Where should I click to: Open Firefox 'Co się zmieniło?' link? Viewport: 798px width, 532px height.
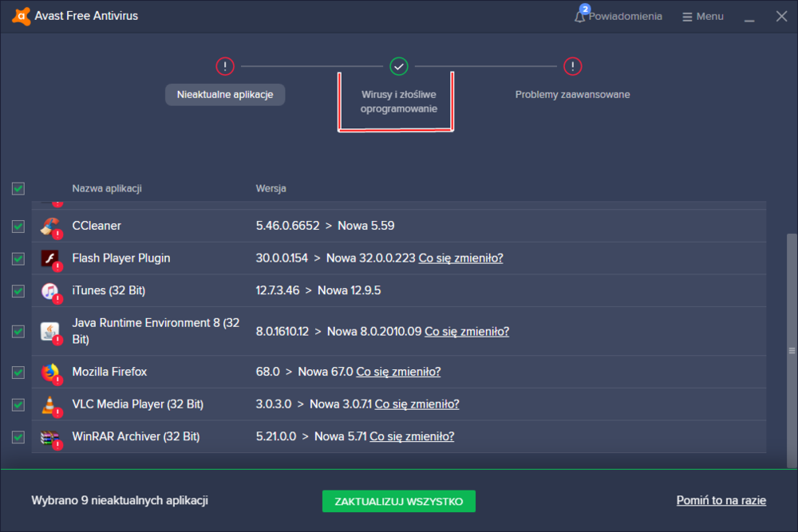[398, 372]
